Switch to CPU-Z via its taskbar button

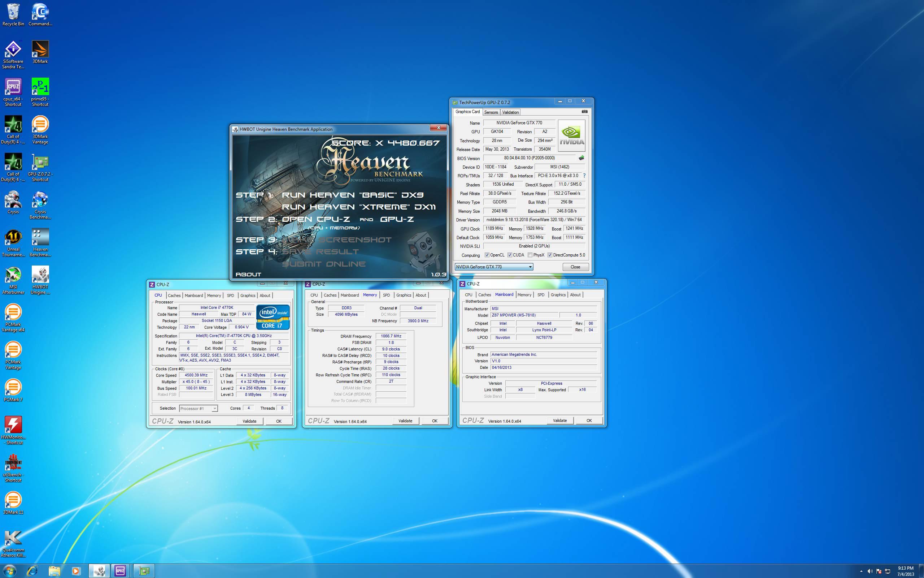point(120,571)
